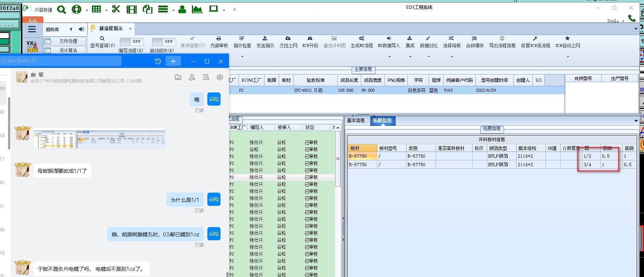This screenshot has height=277, width=644.
Task: Open 文件处理 in component library
Action: click(65, 41)
